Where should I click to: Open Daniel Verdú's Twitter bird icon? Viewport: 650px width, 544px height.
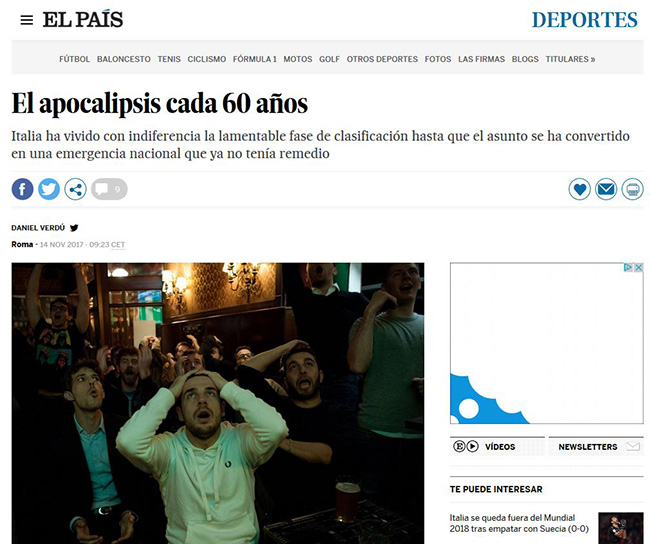tap(74, 228)
